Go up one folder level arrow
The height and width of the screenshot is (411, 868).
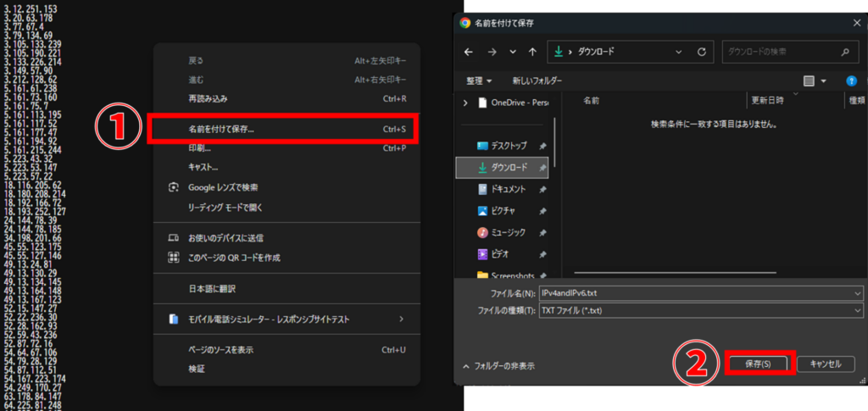[x=532, y=52]
